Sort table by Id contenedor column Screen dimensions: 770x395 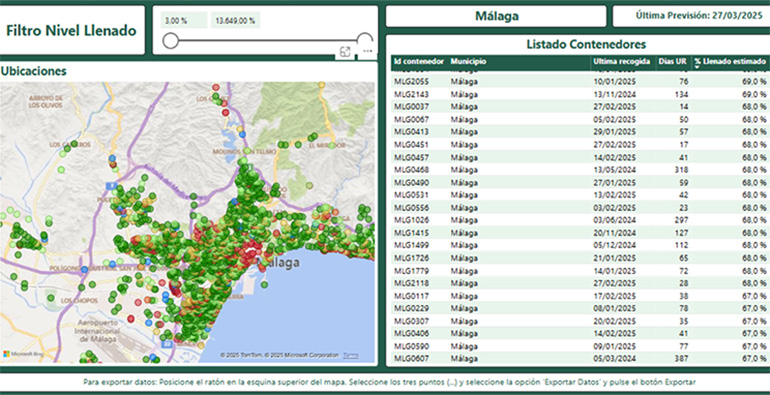point(419,61)
